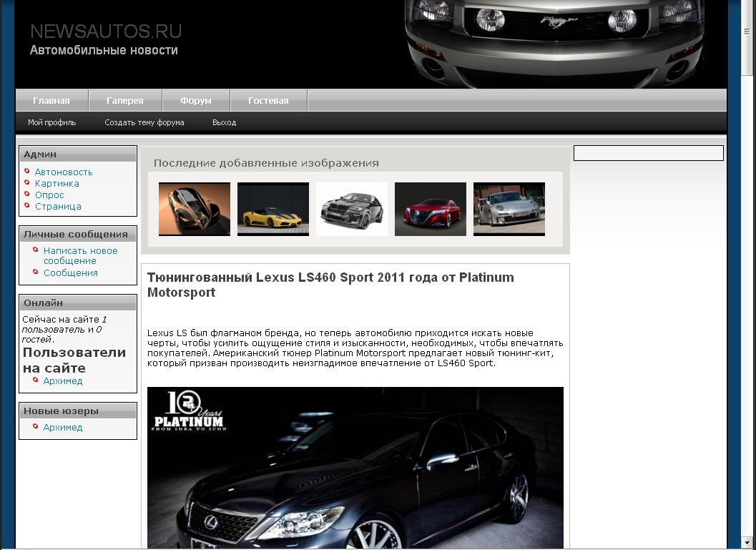Open the Опрос admin link
The image size is (756, 550).
tap(49, 195)
